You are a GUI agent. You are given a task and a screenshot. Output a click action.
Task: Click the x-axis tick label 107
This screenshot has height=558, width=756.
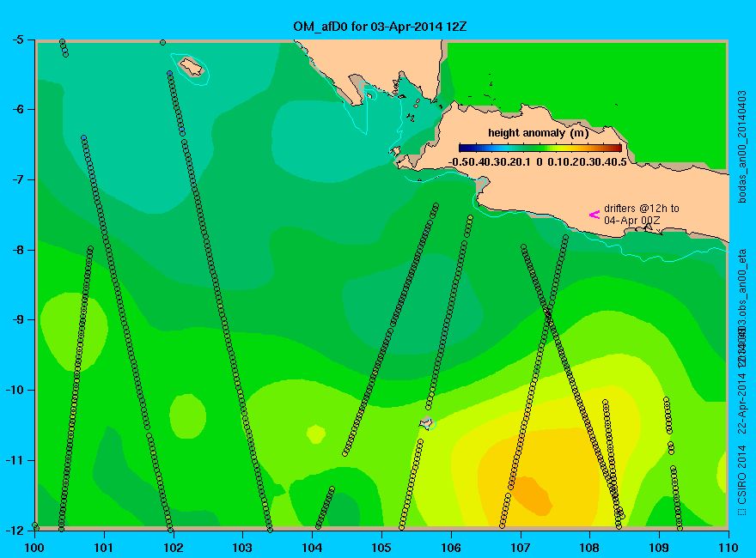click(521, 548)
